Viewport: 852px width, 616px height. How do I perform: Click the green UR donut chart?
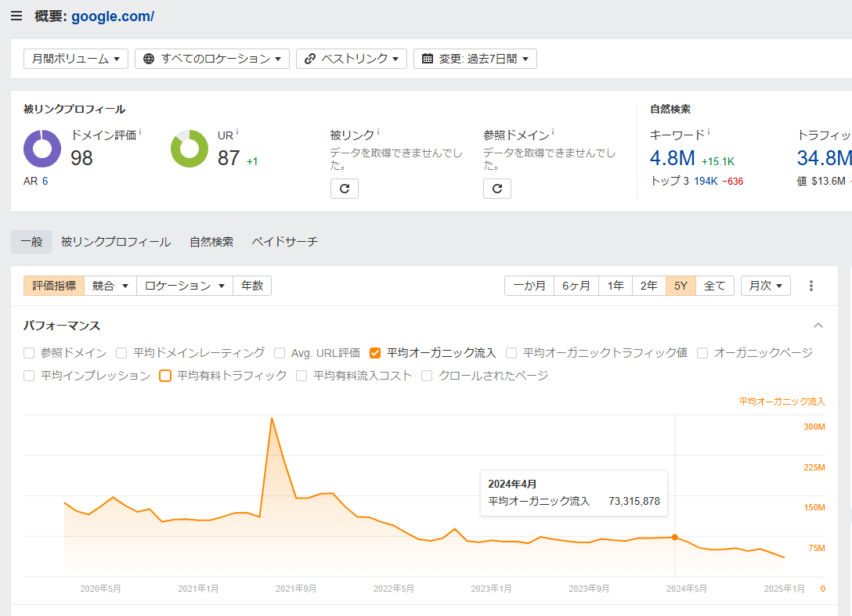click(x=189, y=148)
